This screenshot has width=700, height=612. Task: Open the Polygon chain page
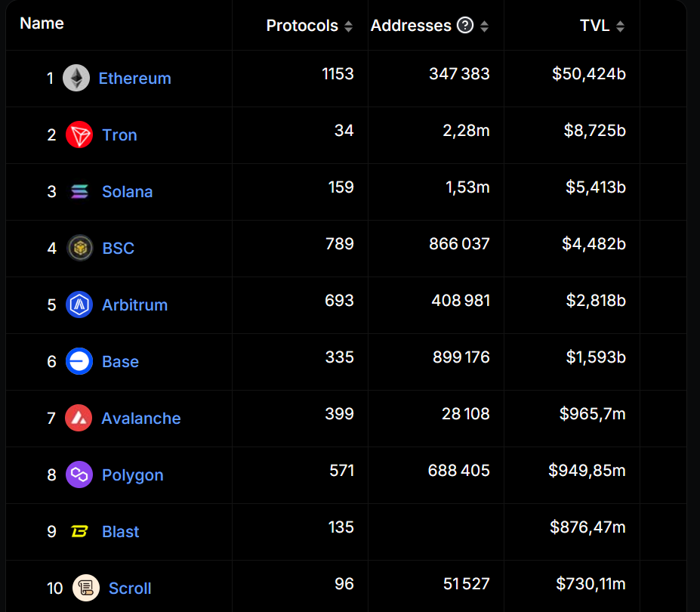pyautogui.click(x=133, y=474)
